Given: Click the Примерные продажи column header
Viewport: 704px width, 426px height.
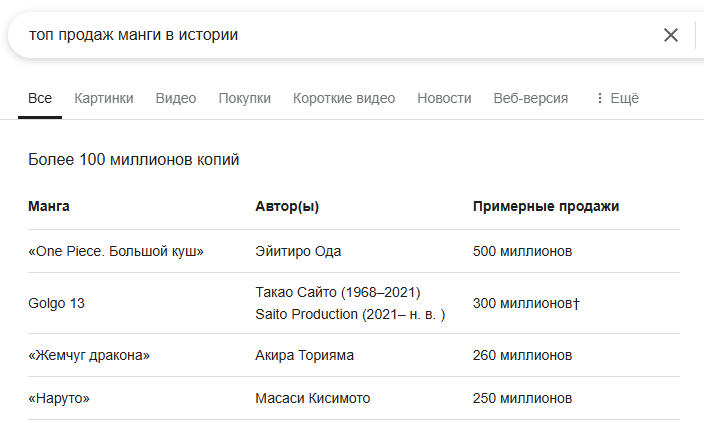Looking at the screenshot, I should coord(546,206).
